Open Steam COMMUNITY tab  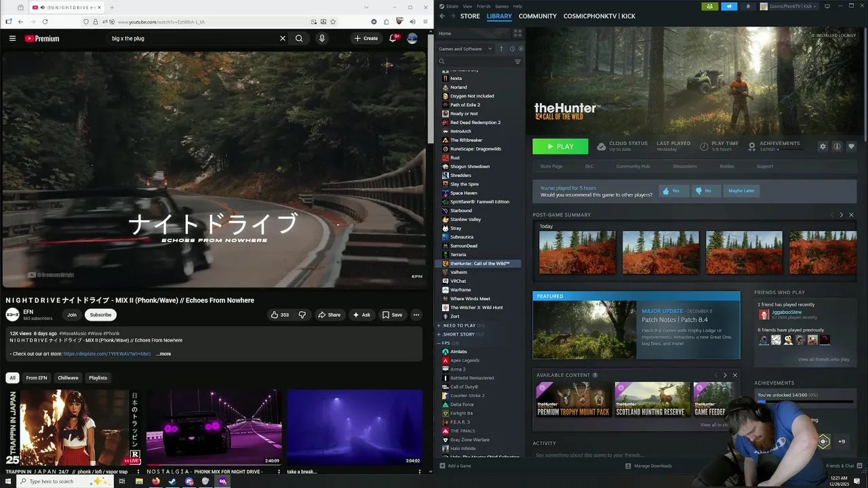[538, 16]
